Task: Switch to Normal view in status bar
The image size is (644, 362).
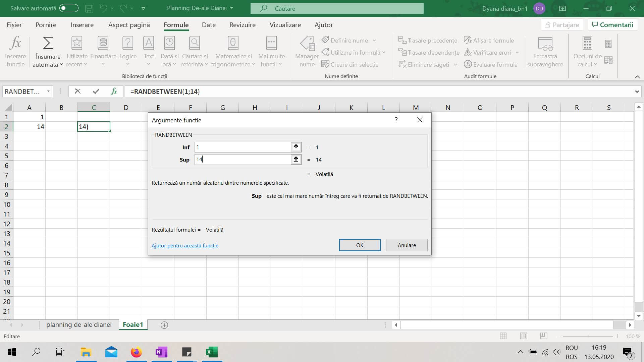Action: (x=503, y=336)
